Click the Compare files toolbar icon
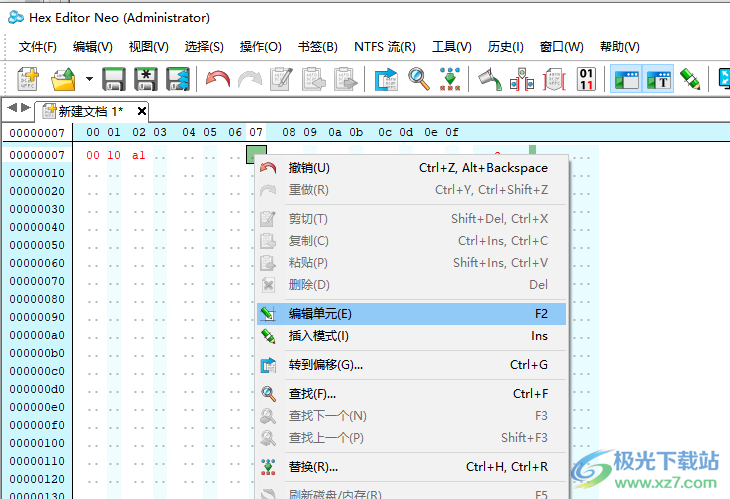This screenshot has height=499, width=730. point(522,79)
